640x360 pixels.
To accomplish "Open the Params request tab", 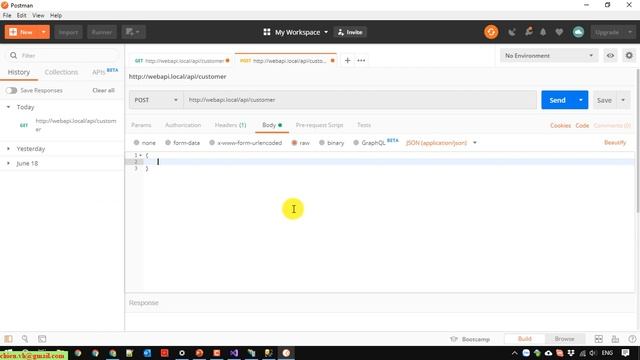I will click(141, 125).
